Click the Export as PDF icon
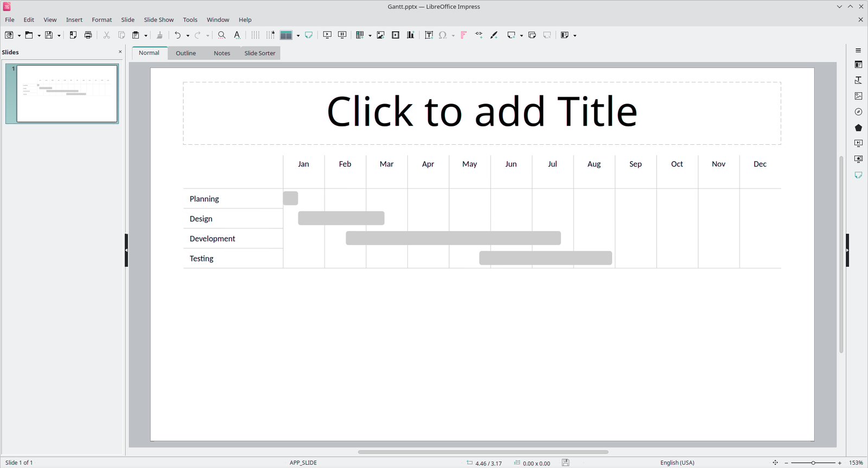This screenshot has width=868, height=468. [x=73, y=35]
